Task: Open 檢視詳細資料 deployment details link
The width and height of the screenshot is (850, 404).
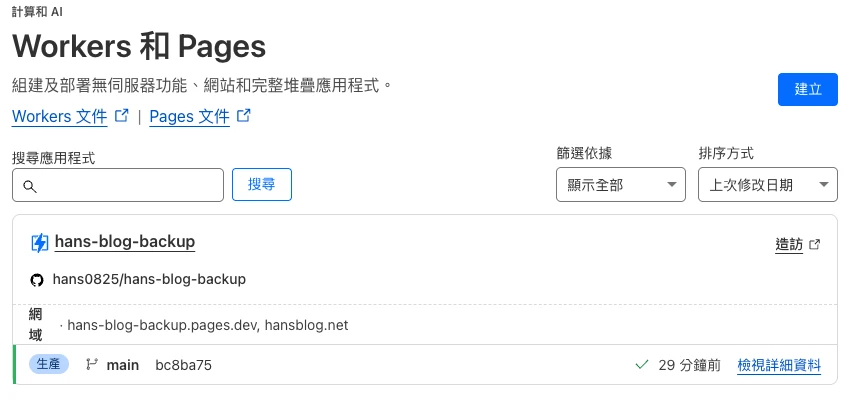Action: click(x=779, y=365)
